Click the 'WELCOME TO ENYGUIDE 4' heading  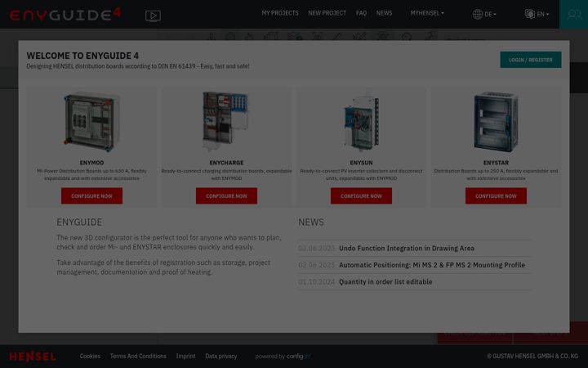click(x=82, y=56)
